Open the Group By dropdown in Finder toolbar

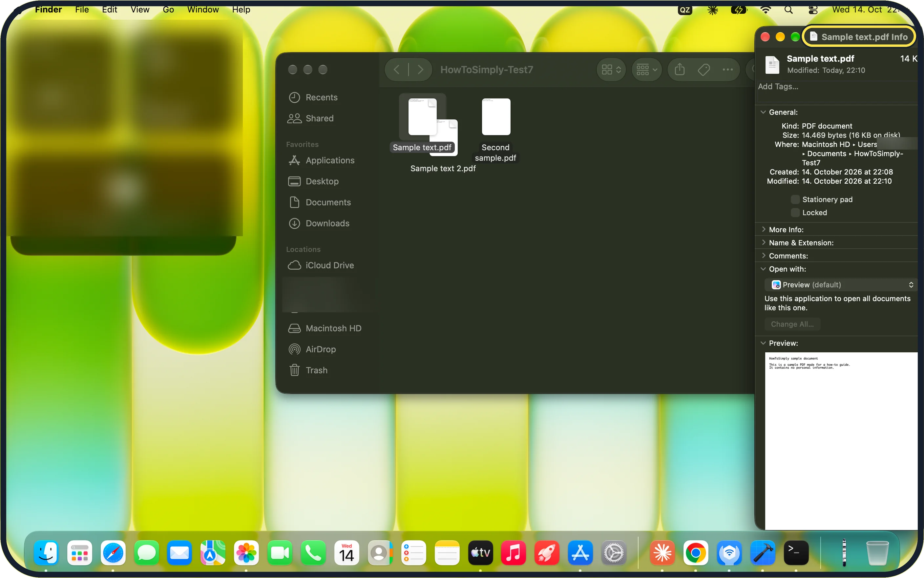(x=646, y=70)
